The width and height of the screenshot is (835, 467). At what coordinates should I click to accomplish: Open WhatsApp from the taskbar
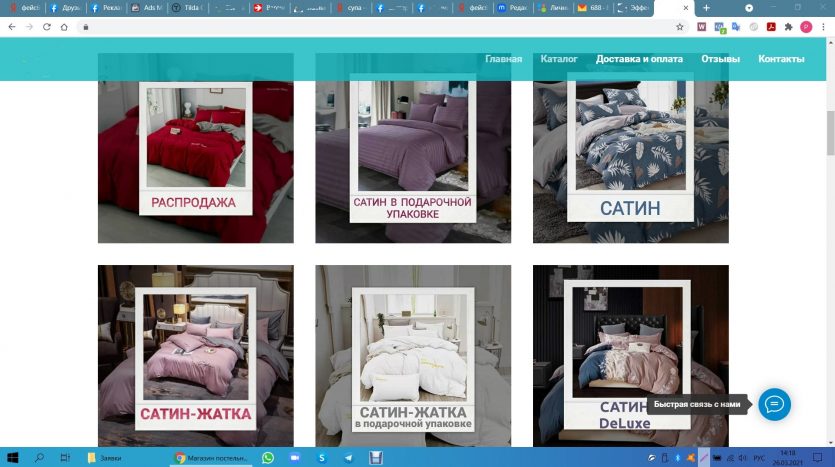(268, 457)
